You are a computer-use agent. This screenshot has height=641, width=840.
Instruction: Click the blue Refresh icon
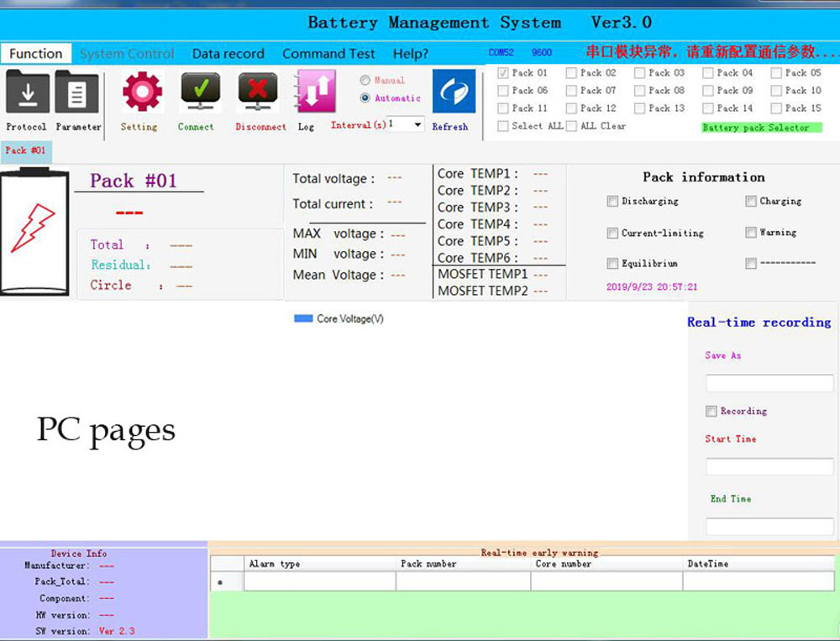(x=453, y=92)
